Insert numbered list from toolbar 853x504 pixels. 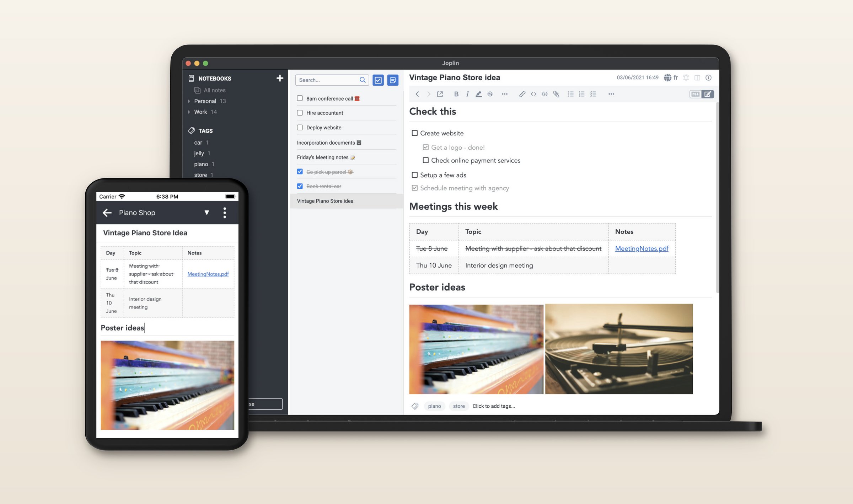click(582, 94)
